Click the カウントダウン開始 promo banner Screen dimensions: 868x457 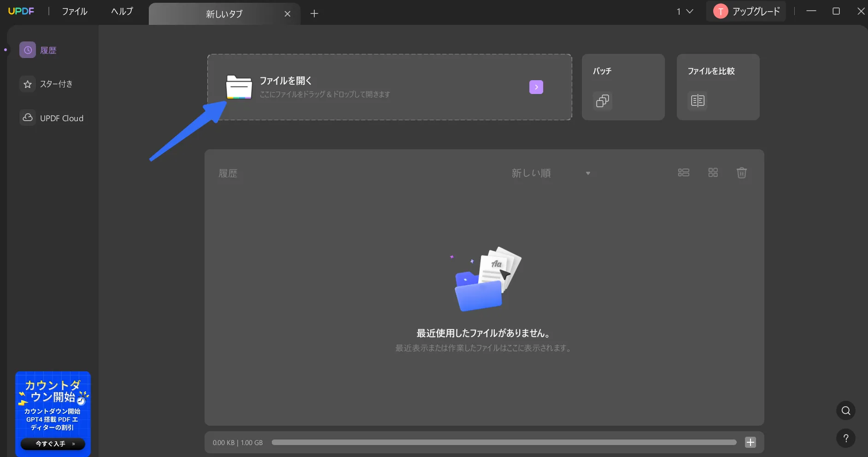[53, 414]
